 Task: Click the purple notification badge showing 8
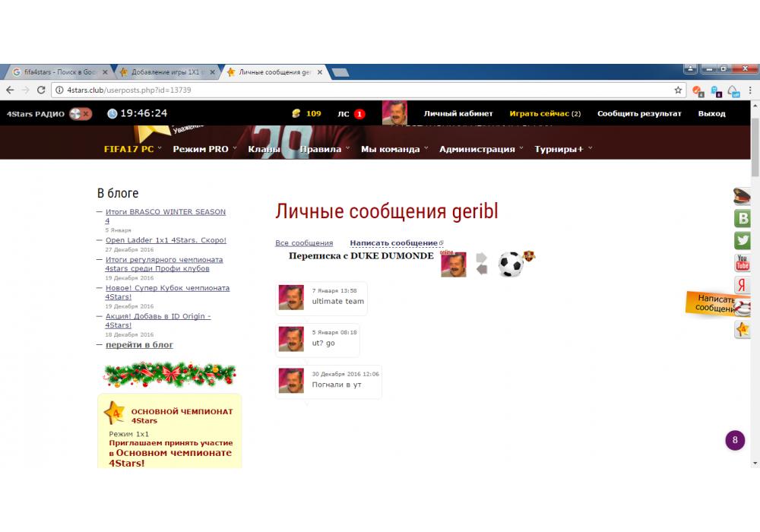coord(734,440)
